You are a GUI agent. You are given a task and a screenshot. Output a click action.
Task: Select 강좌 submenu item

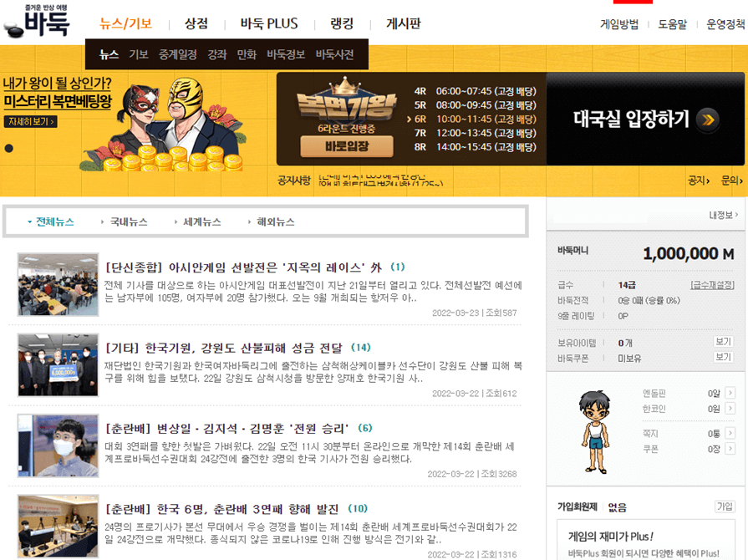[x=217, y=54]
